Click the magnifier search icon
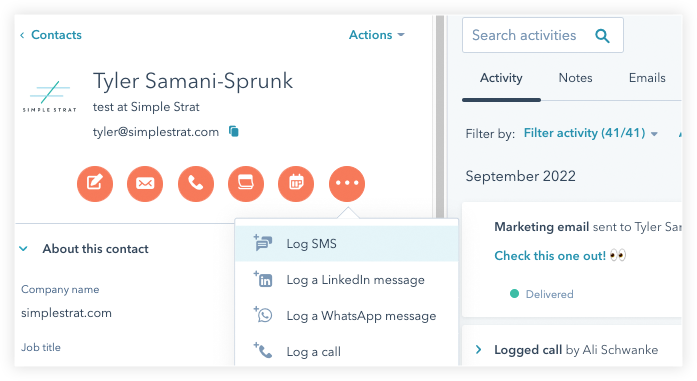This screenshot has height=381, width=697. 602,36
